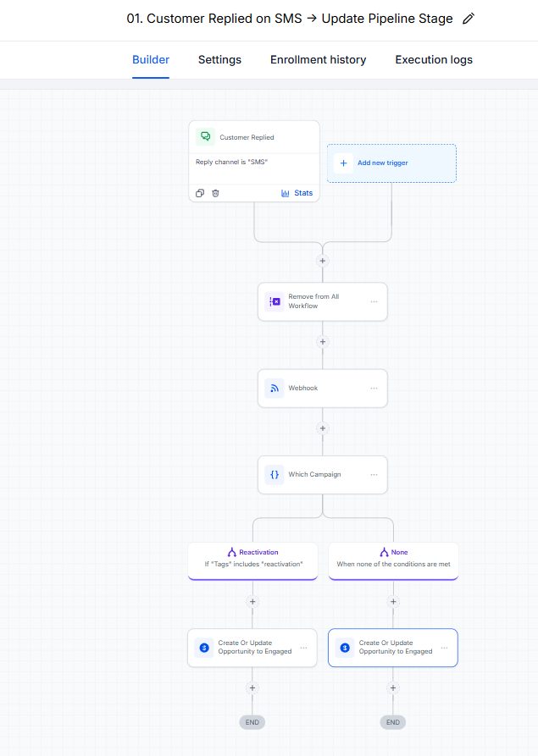Open the Reactivation branch condition
538x756 pixels.
(252, 560)
